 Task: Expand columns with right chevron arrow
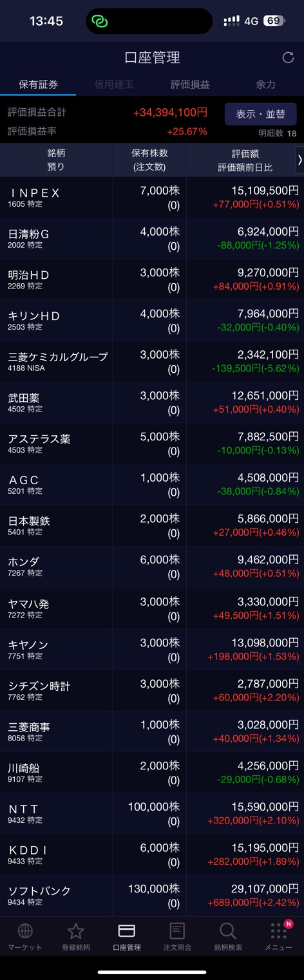(299, 160)
